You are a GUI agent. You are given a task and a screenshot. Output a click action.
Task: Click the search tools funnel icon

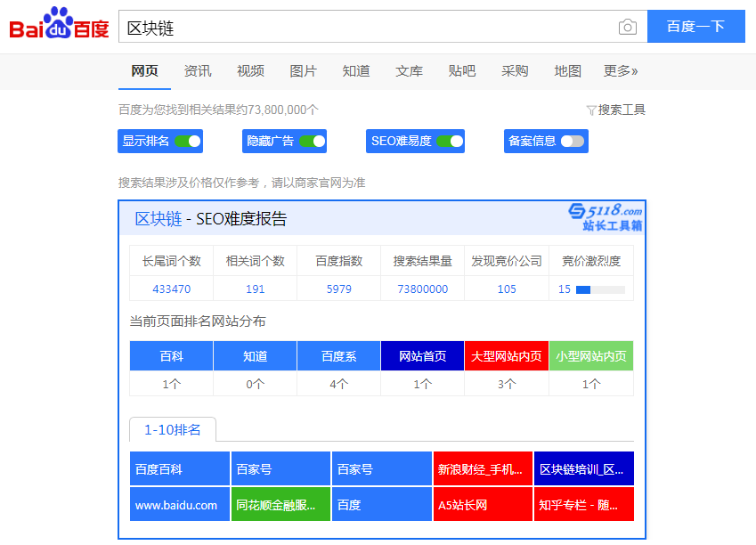[x=591, y=110]
